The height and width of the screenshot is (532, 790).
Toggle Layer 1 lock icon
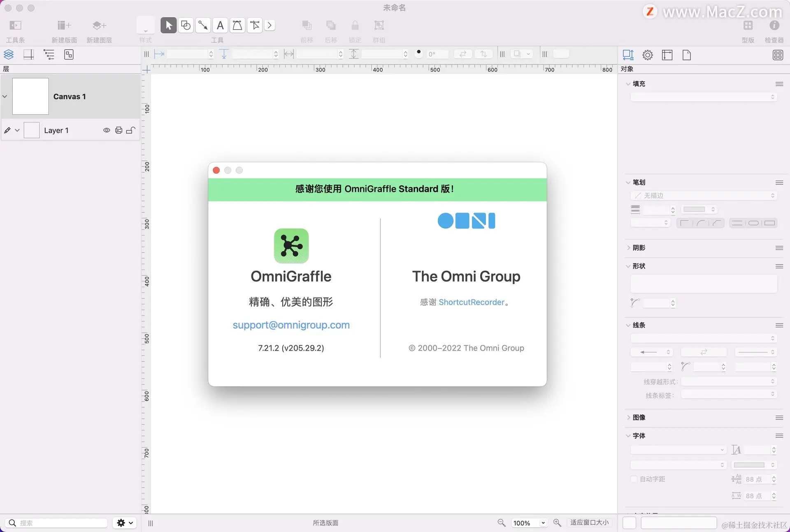tap(130, 130)
